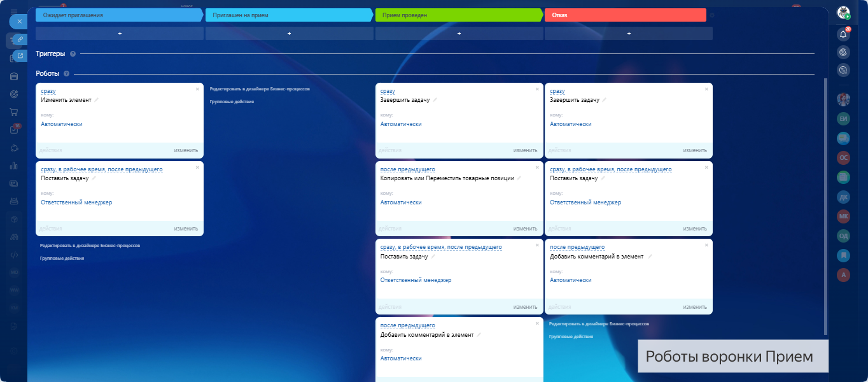Remove the Добавить комментарий в элемент robot in Отказ column
The image size is (868, 382).
(706, 245)
